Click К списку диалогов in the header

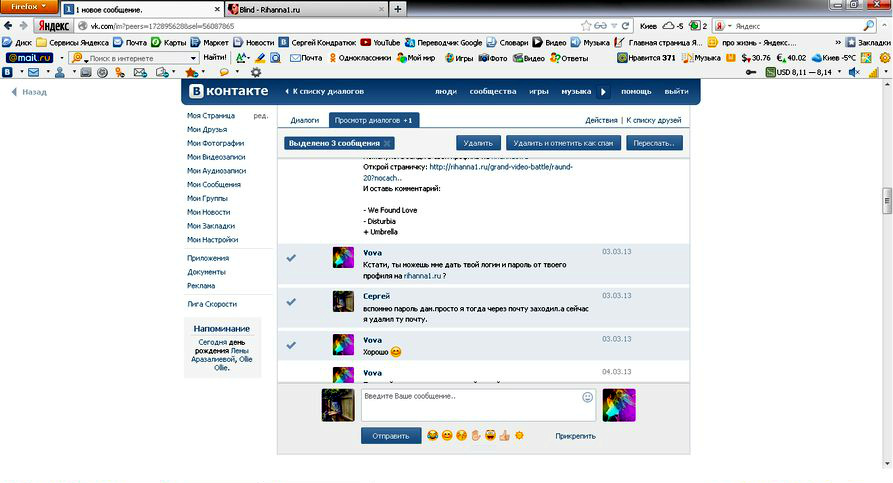(x=324, y=91)
